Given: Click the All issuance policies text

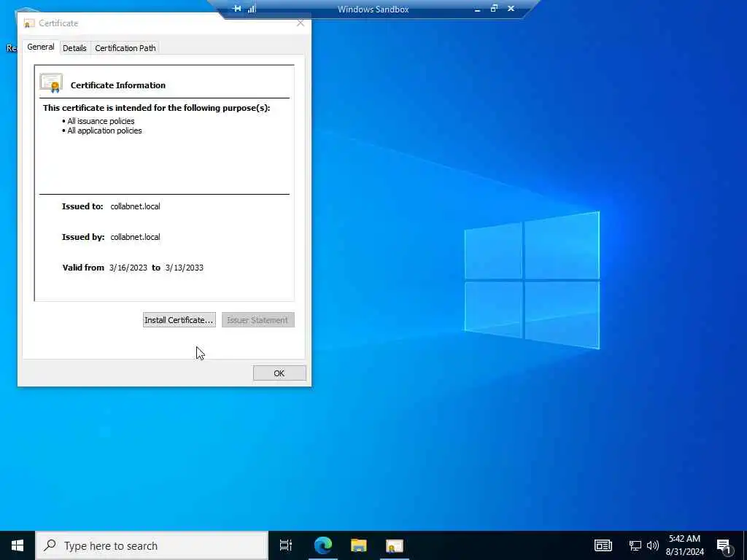Looking at the screenshot, I should click(x=101, y=121).
